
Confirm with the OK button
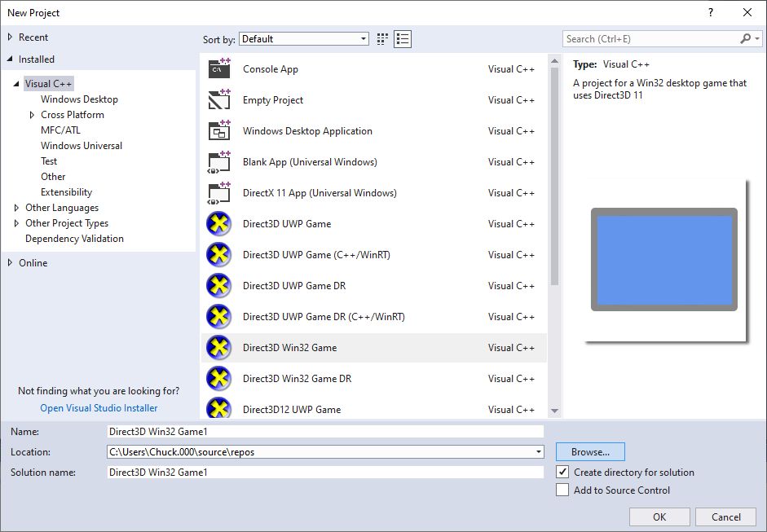[x=659, y=517]
